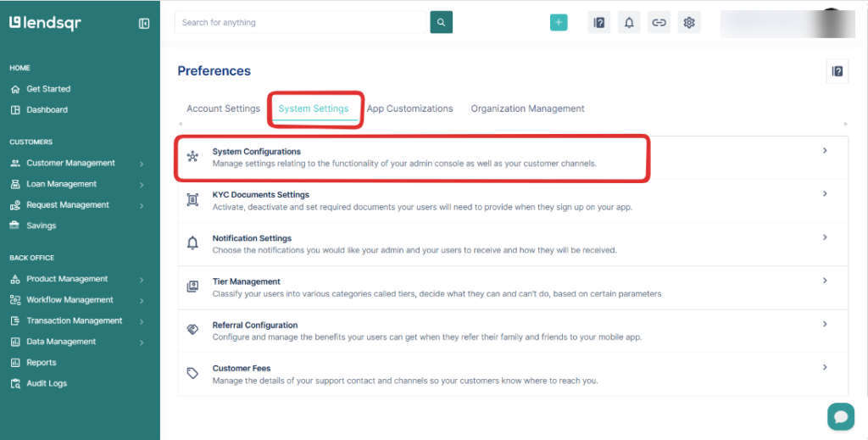The image size is (868, 440).
Task: Click the System Configurations network icon
Action: [x=192, y=157]
